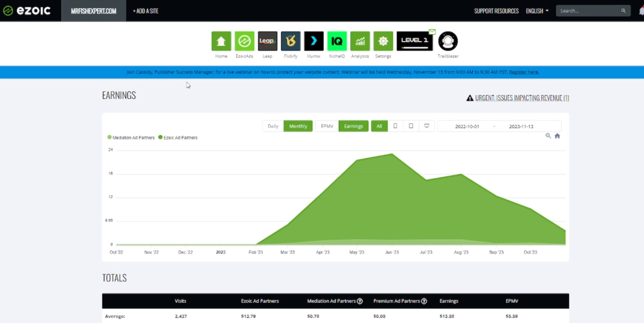Sort by Ezoic Ad Partners column header
The image size is (644, 323).
coord(260,301)
